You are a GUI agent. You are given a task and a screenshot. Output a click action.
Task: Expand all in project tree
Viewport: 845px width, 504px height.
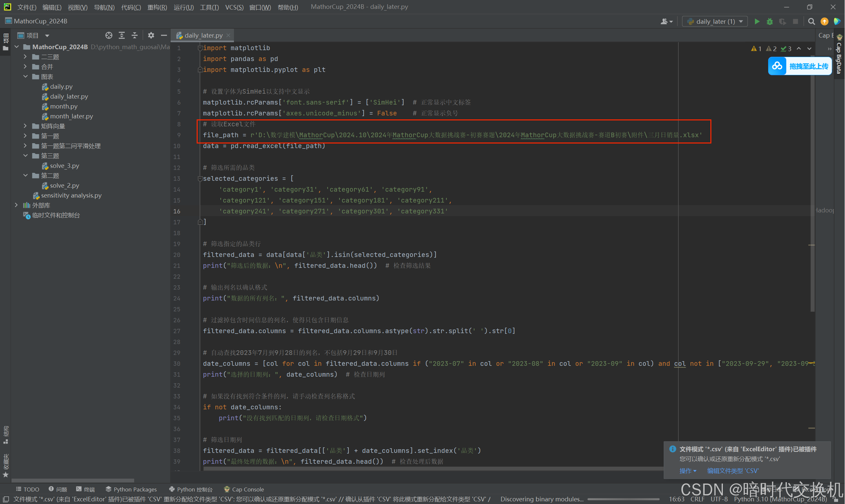point(122,35)
